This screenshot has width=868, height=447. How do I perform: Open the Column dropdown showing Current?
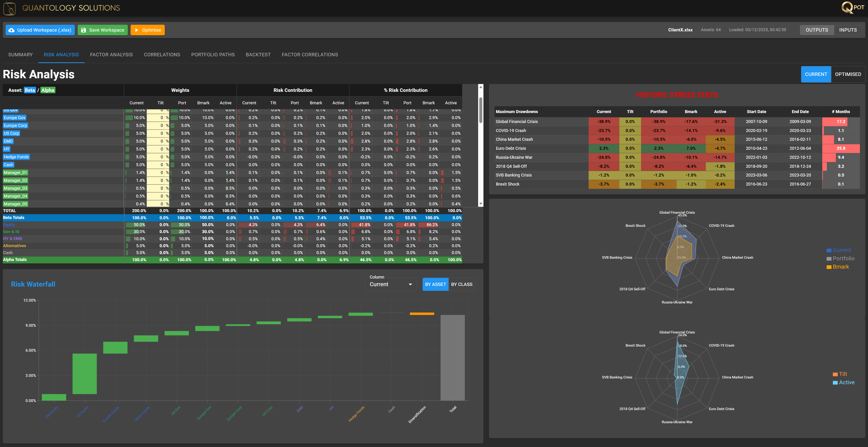coord(390,284)
